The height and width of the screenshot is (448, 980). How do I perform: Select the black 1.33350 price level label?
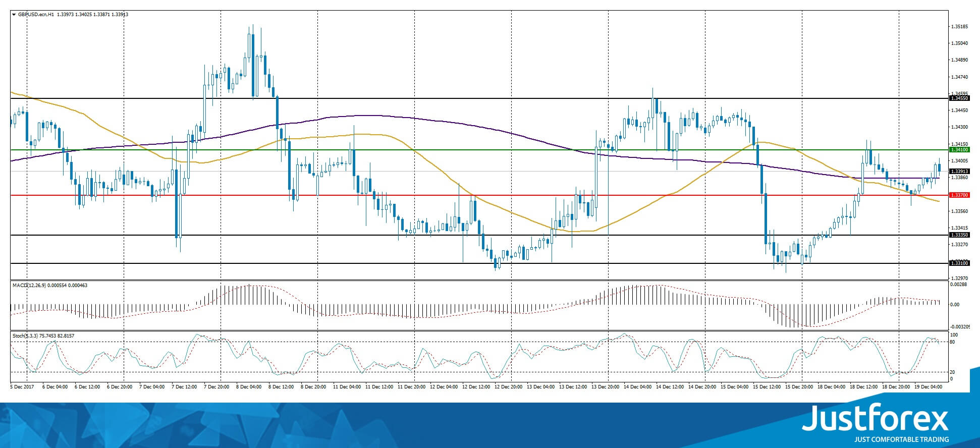pos(959,235)
